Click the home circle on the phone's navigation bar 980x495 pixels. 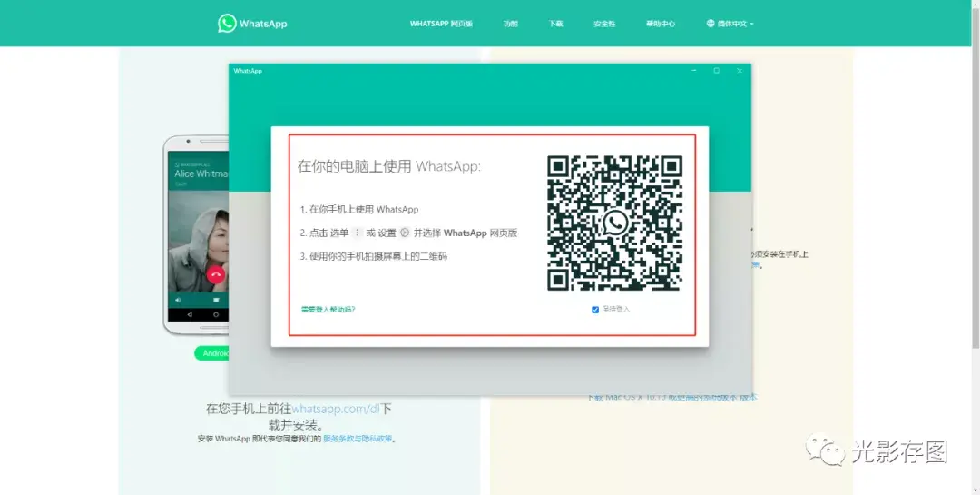216,315
